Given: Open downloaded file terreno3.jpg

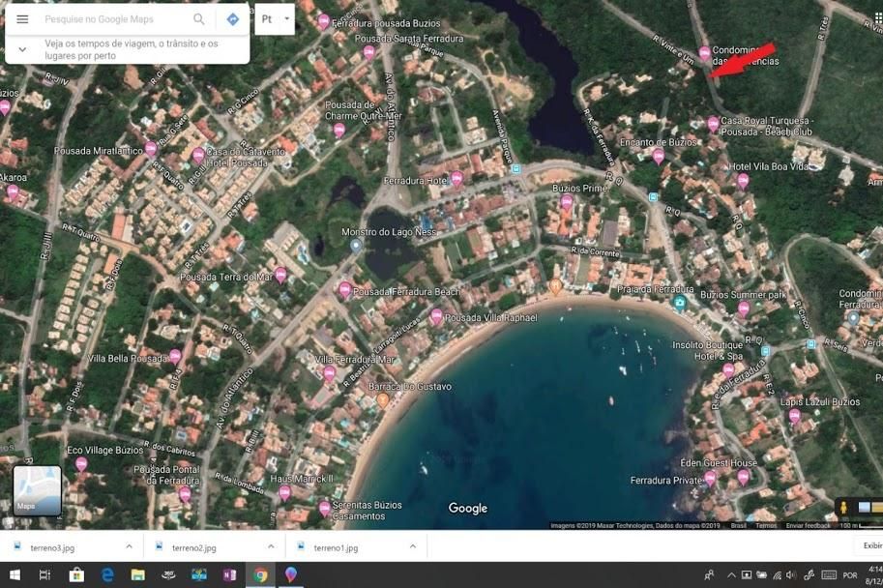Looking at the screenshot, I should click(52, 547).
